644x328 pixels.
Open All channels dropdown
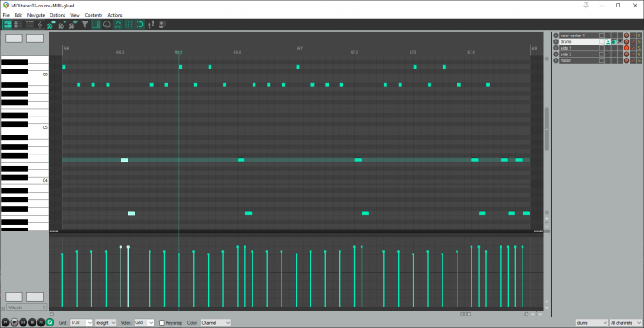[626, 323]
